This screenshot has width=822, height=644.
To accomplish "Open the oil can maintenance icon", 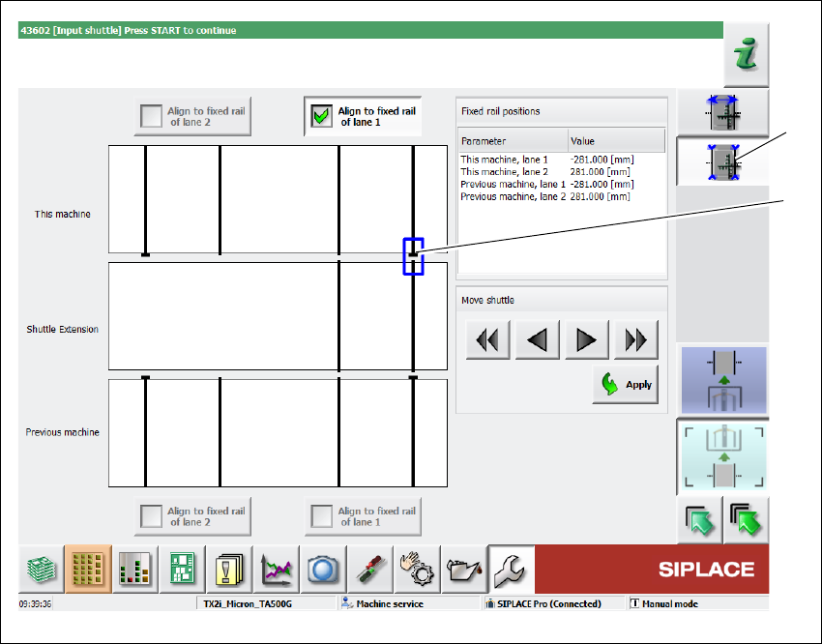I will 464,570.
